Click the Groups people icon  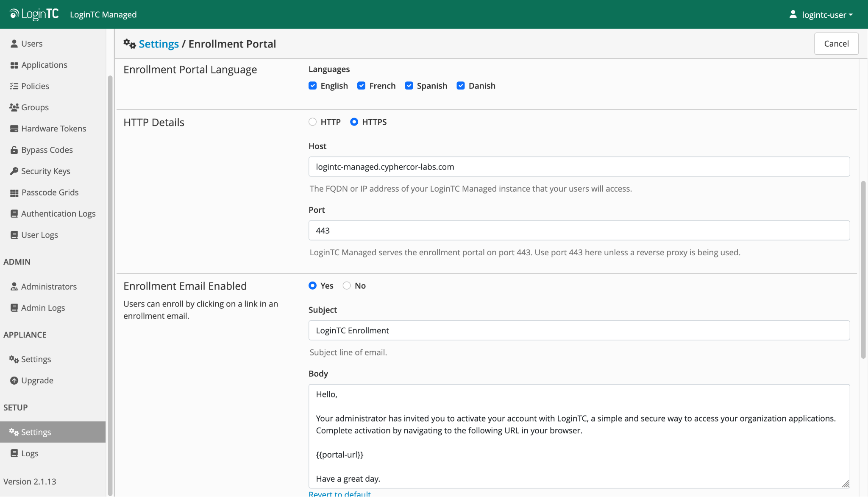click(x=14, y=107)
